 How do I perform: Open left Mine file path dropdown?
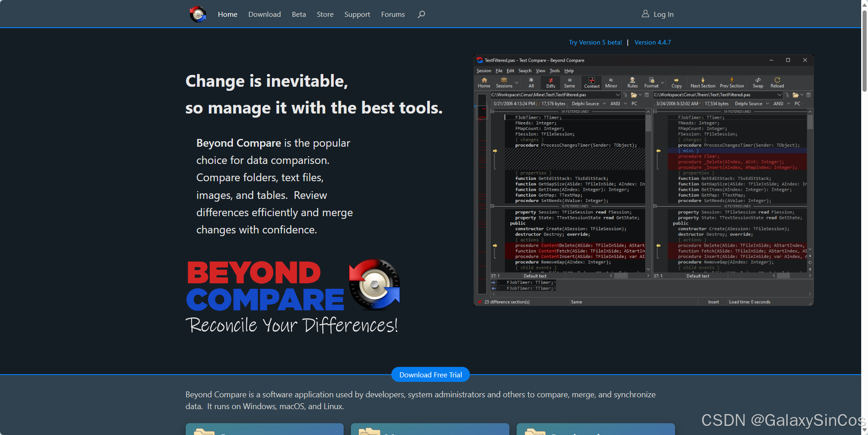pyautogui.click(x=617, y=95)
